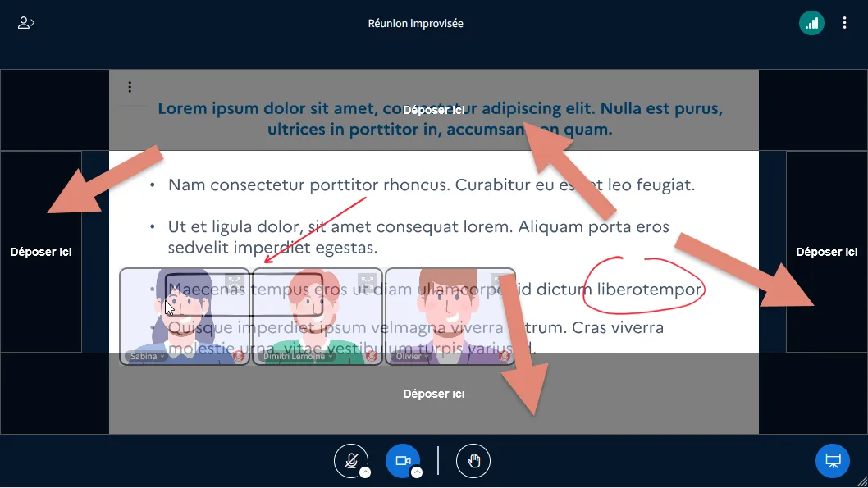Screen dimensions: 868x488
Task: Open the Dimitri Lemoine name dropdown
Action: coord(298,356)
